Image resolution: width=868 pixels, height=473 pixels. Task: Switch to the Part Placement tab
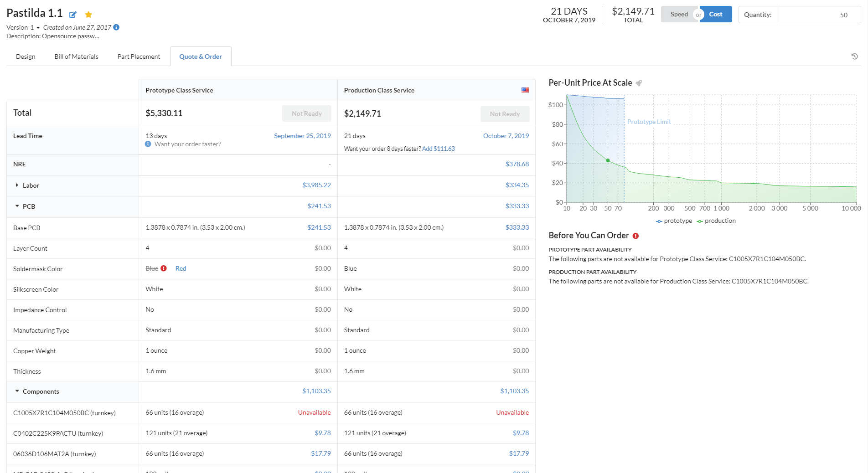click(139, 57)
